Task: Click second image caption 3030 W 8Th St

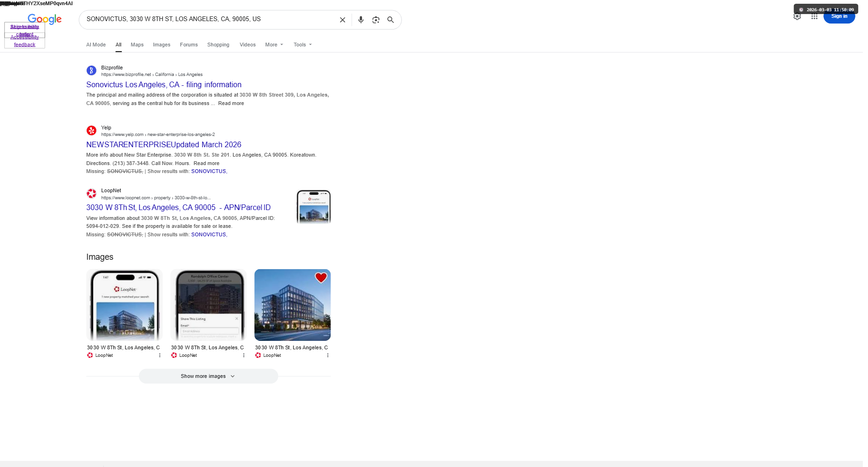Action: 207,348
